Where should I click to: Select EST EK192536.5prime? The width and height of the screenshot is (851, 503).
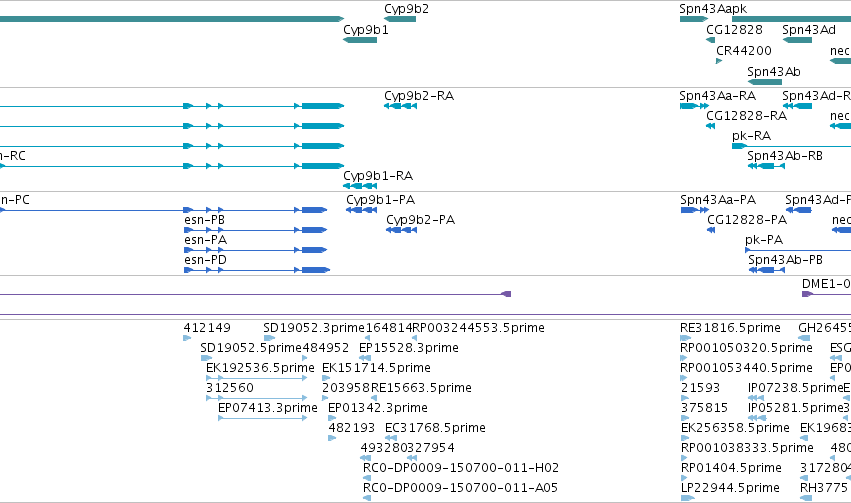(x=260, y=368)
